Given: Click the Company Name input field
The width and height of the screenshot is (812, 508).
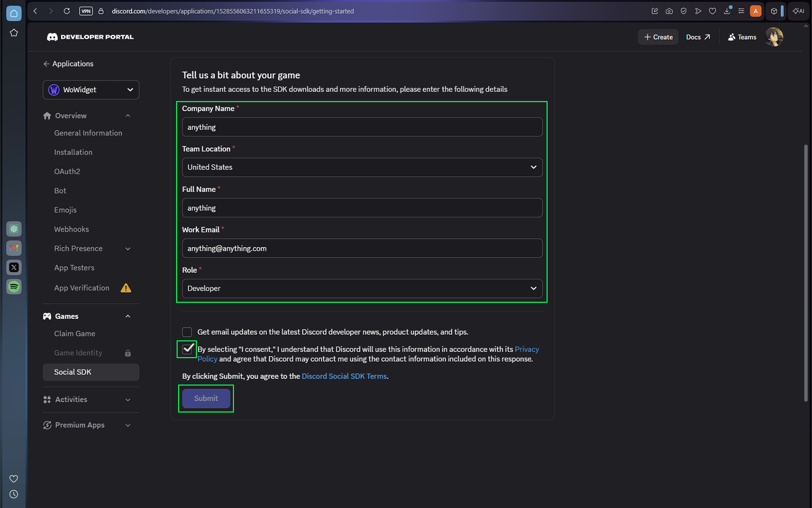Looking at the screenshot, I should coord(362,127).
